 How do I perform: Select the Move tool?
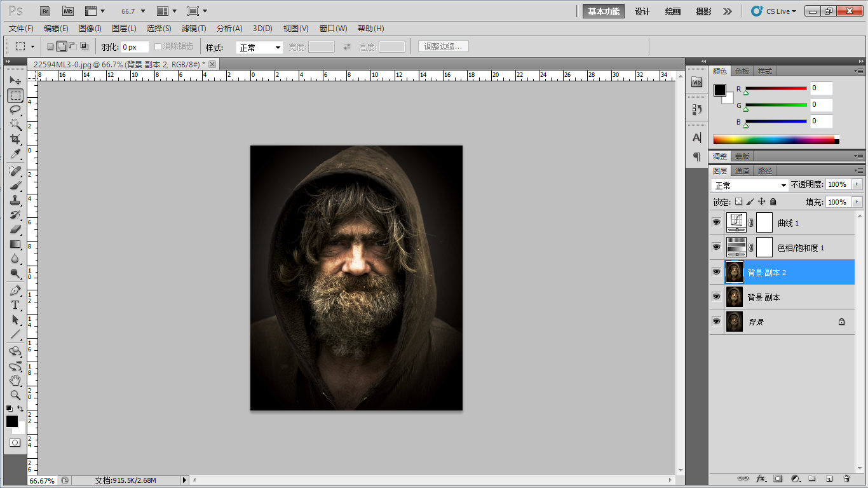point(15,81)
